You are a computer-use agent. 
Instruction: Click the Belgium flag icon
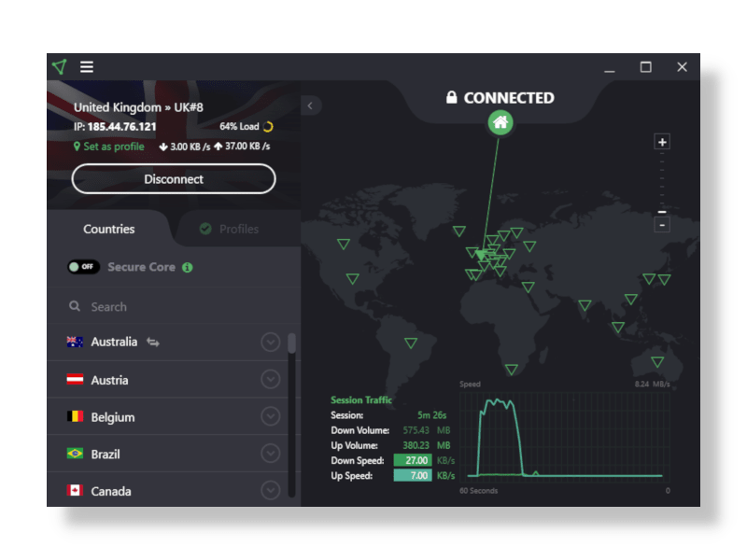pos(75,416)
